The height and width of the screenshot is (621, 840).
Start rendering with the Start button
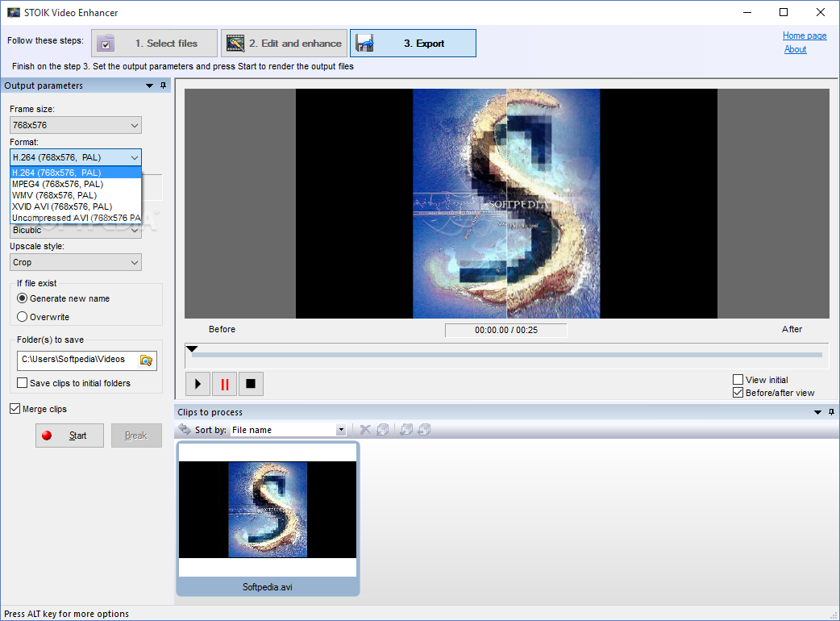pos(69,436)
